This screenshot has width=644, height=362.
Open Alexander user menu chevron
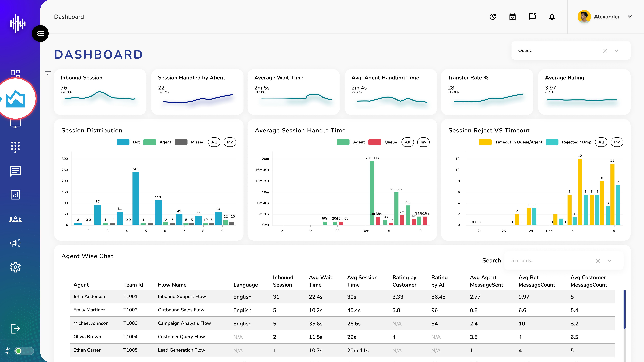point(630,17)
